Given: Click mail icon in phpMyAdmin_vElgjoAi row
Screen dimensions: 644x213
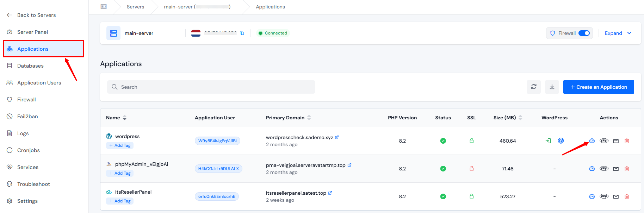Looking at the screenshot, I should click(616, 169).
